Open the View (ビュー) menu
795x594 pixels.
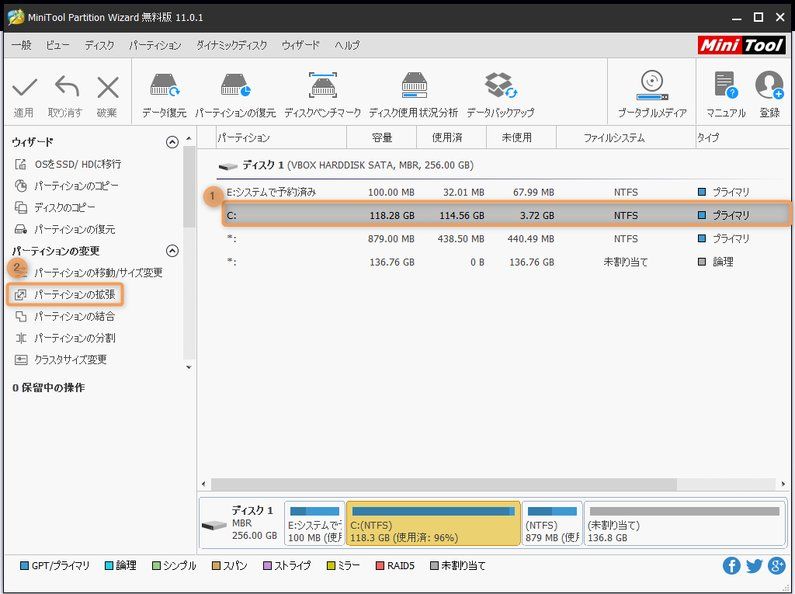(57, 45)
